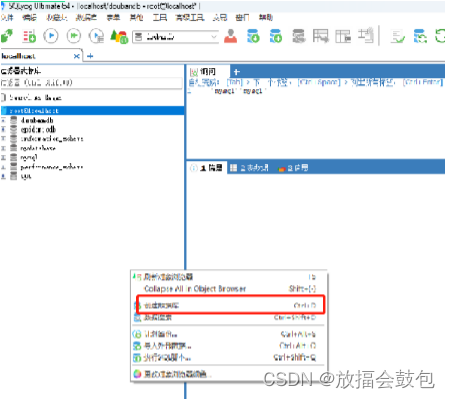This screenshot has width=450, height=399.
Task: Click the gray schema designer toolbar icon
Action: click(x=321, y=36)
